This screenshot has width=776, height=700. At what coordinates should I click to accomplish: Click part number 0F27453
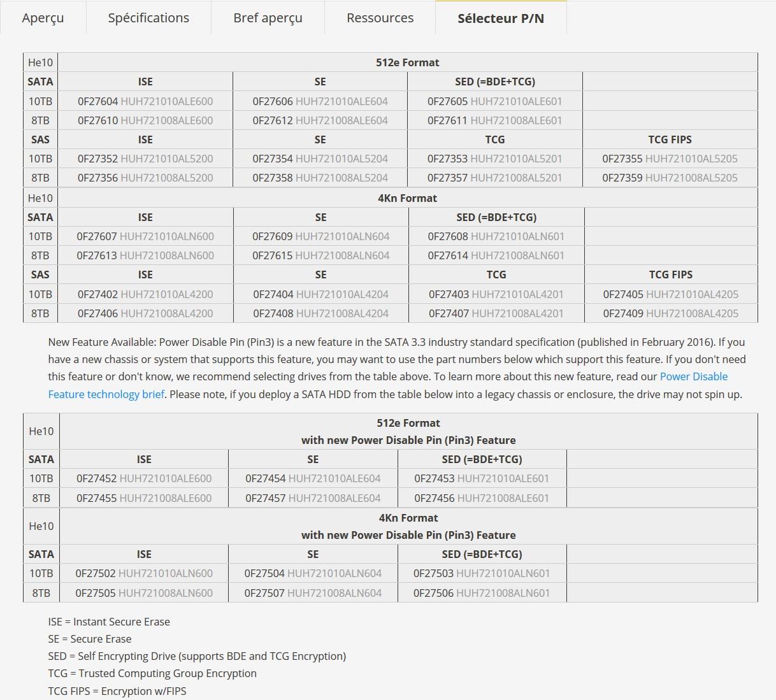(482, 478)
